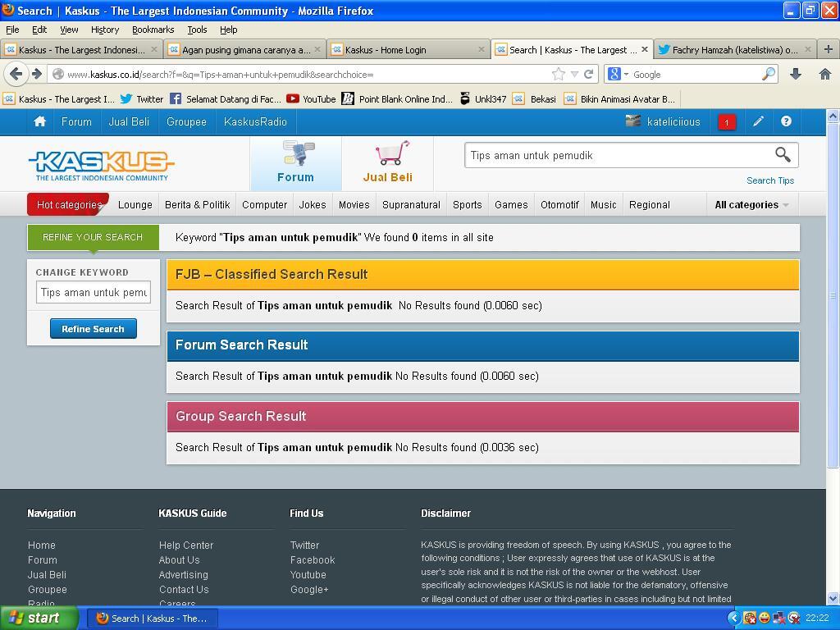Open the Supranatural category

tap(411, 204)
